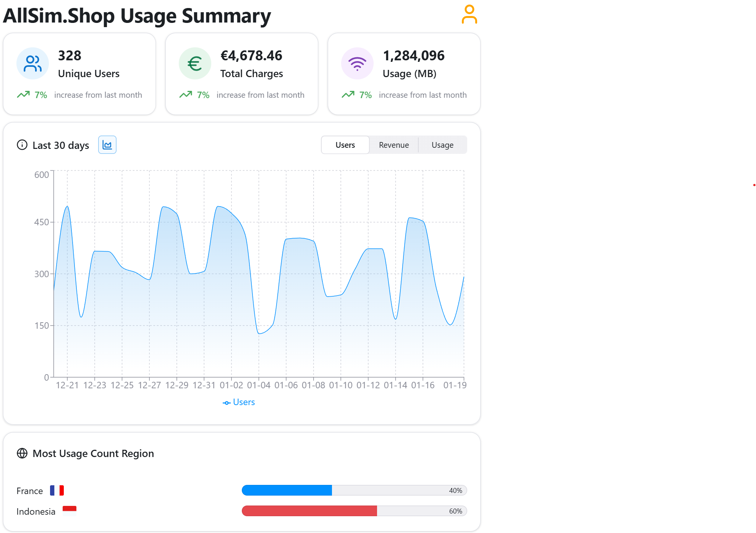Click the Indonesia 60% progress bar
Viewport: 756px width, 533px height.
pos(354,511)
